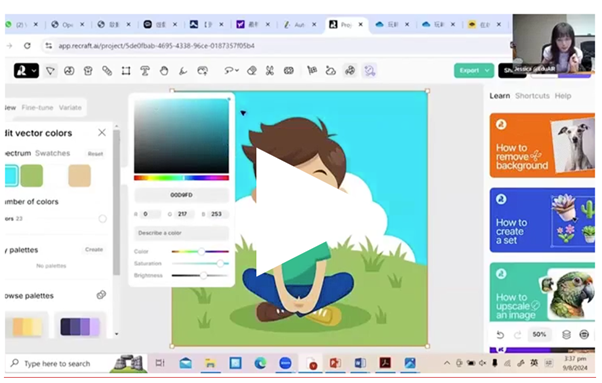Click the link icon beside Browse palettes

point(101,295)
